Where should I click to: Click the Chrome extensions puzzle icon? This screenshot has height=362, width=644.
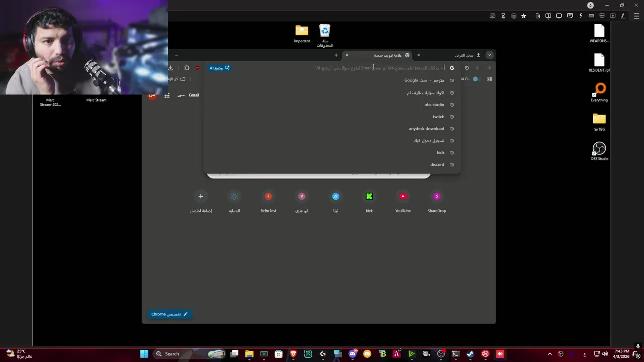tap(187, 68)
